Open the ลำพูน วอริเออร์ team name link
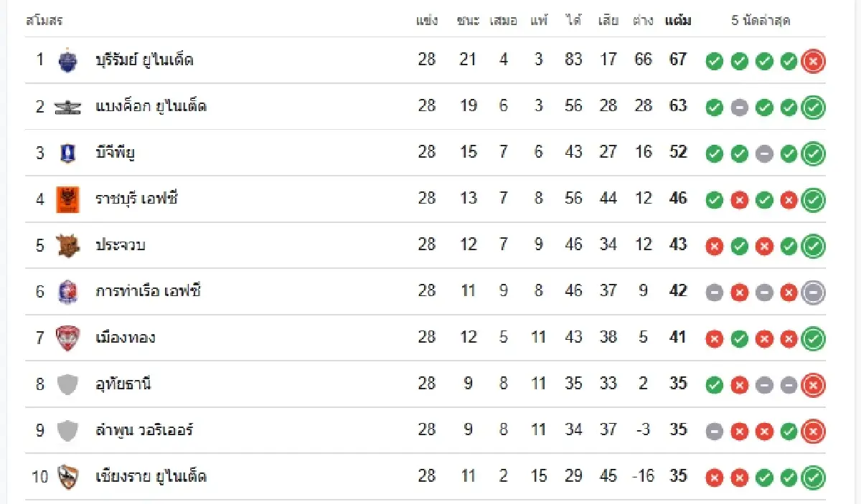 point(144,431)
